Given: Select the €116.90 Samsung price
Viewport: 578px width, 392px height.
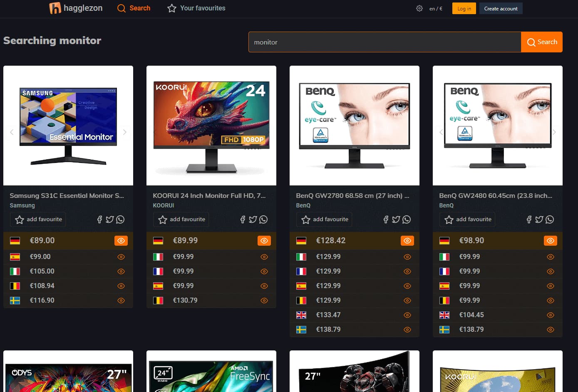Looking at the screenshot, I should [x=42, y=301].
